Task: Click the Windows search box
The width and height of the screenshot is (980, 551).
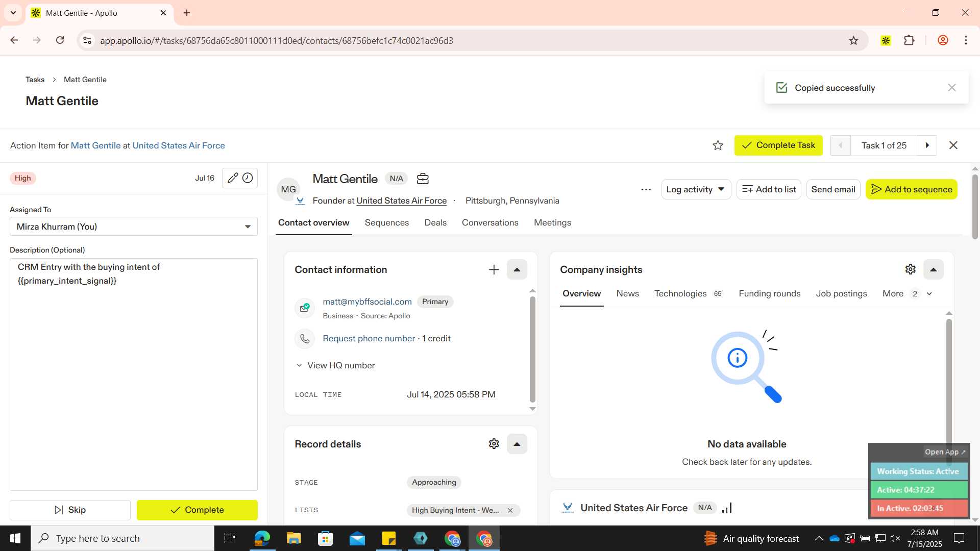Action: coord(122,538)
